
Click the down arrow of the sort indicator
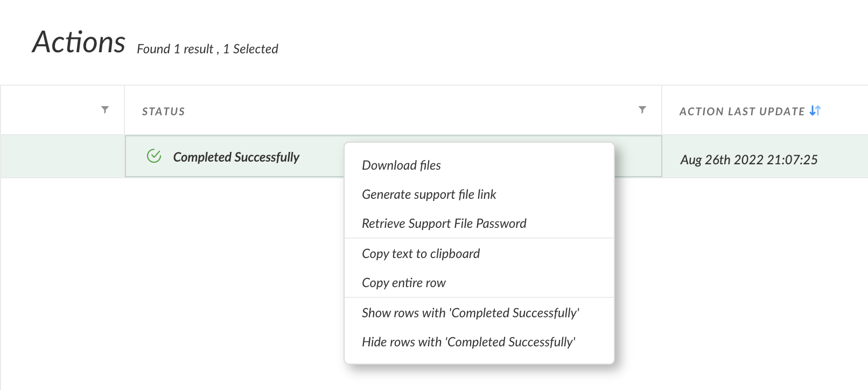(811, 112)
